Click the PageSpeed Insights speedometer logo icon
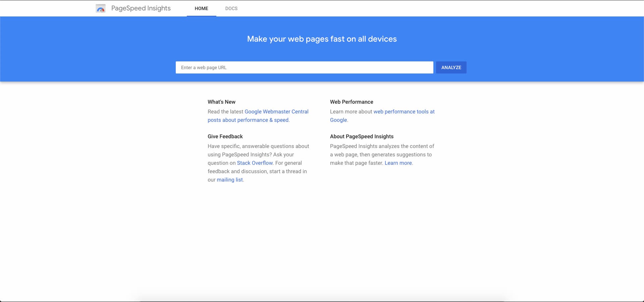Viewport: 644px width, 302px height. coord(101,8)
